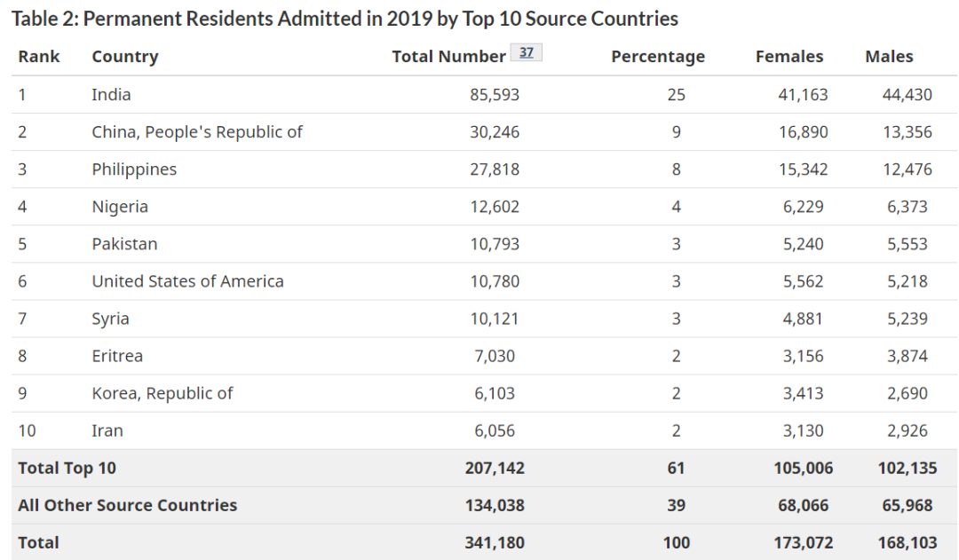Click the Country column header
The width and height of the screenshot is (959, 560).
click(x=125, y=57)
